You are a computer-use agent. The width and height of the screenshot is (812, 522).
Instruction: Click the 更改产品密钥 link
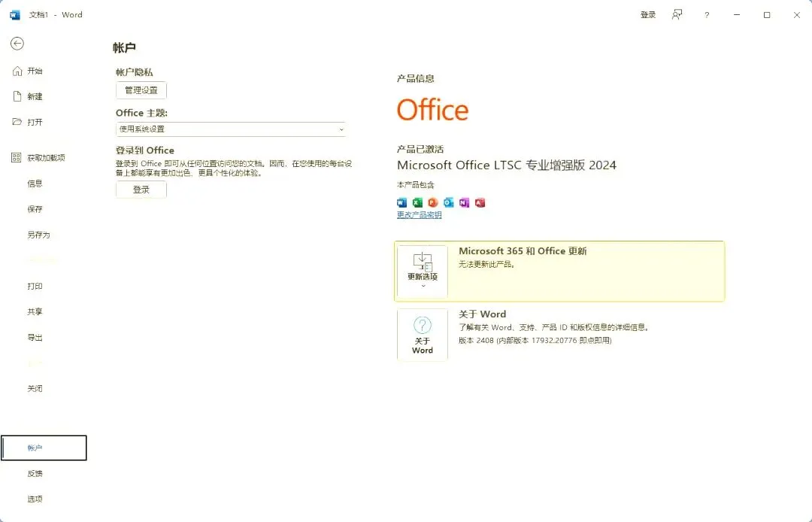coord(419,215)
